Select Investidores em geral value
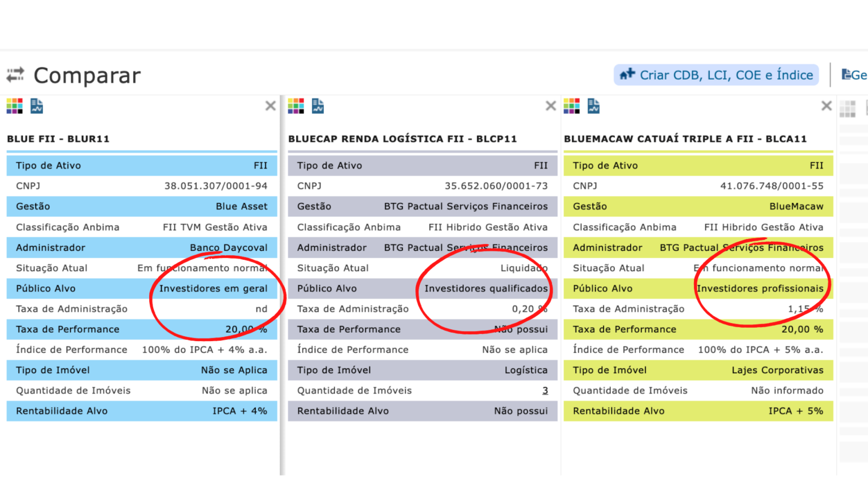The image size is (868, 488). 214,288
